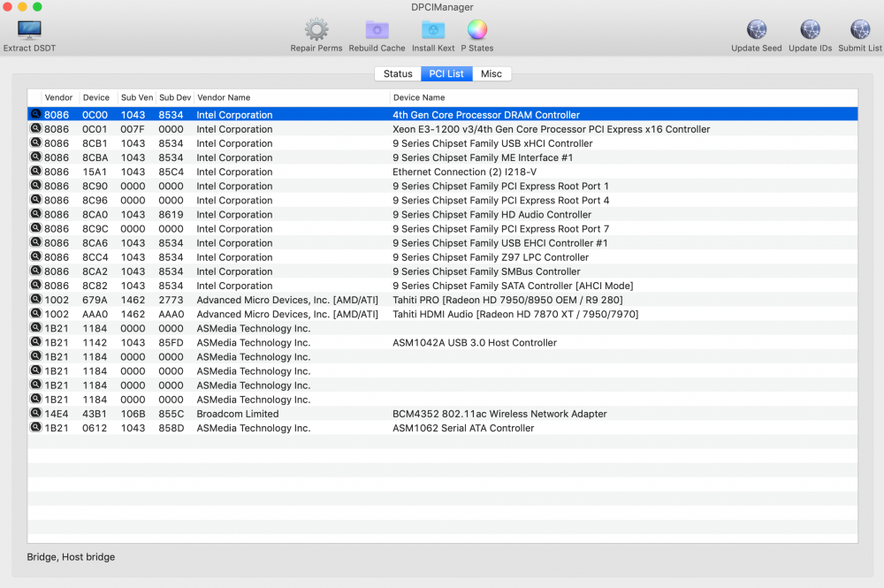This screenshot has width=884, height=588.
Task: Click 'Broadcom Limited' vendor name
Action: tap(237, 414)
